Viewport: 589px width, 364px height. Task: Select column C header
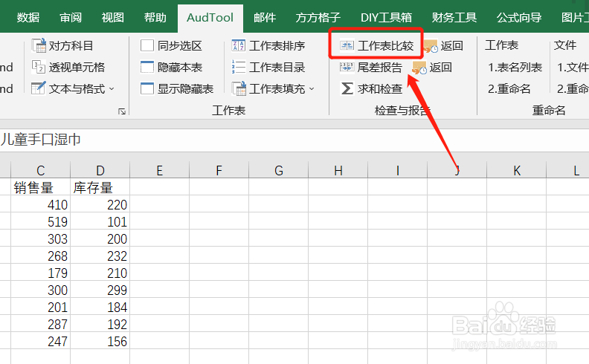(x=41, y=170)
